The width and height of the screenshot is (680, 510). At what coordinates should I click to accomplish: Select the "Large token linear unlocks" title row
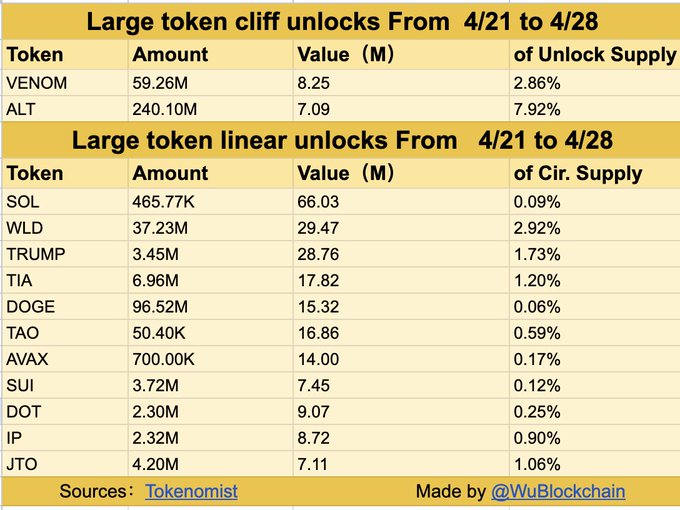click(340, 139)
